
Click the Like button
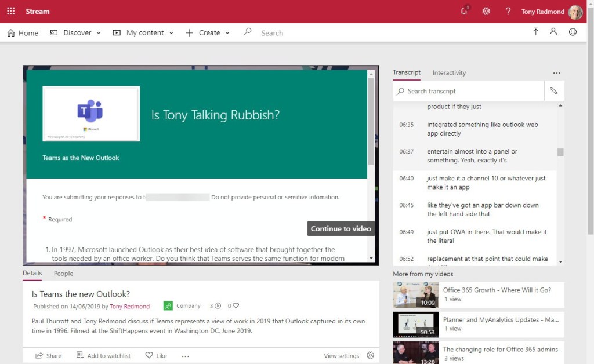click(x=156, y=356)
